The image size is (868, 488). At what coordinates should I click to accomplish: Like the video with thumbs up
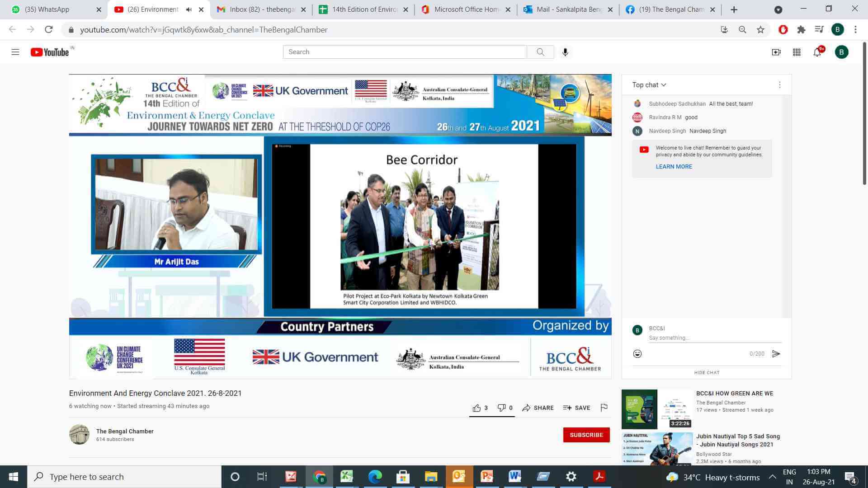click(x=480, y=408)
